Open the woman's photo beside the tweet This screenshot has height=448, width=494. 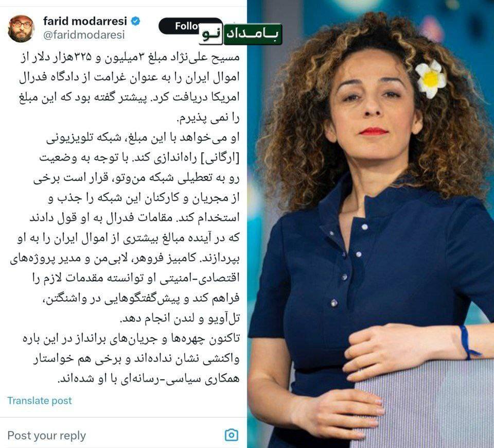pos(370,224)
